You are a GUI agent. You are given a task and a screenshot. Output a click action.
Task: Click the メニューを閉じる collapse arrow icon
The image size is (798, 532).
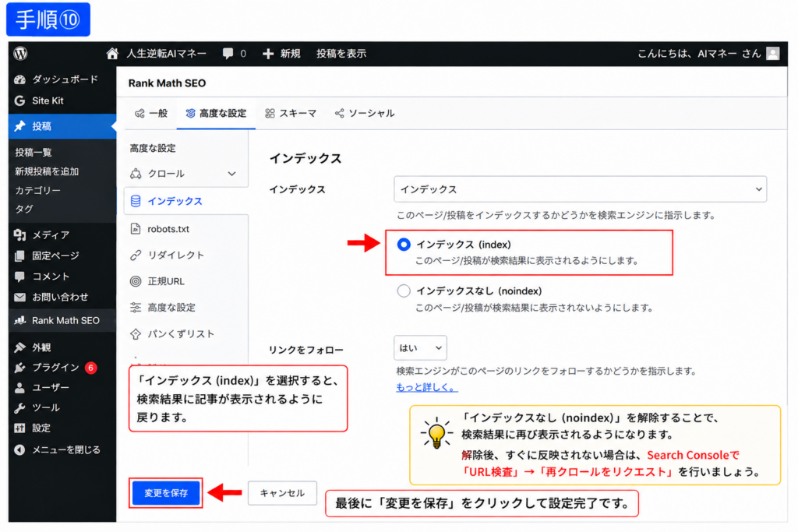(19, 449)
